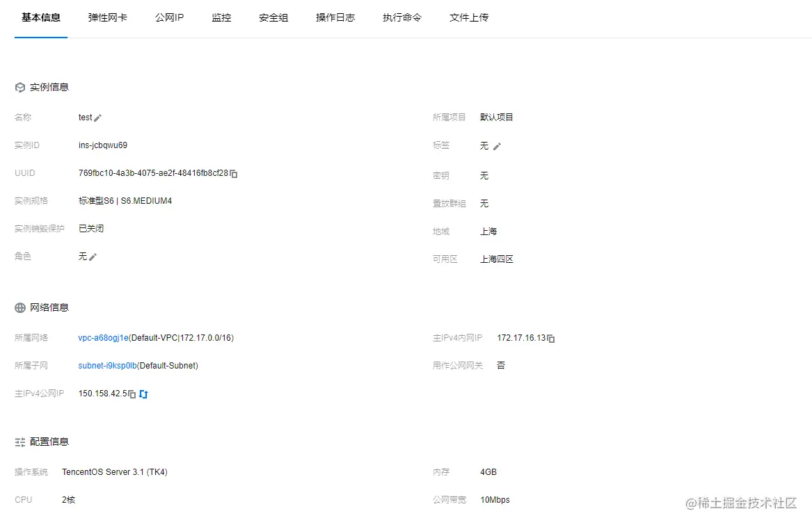Click the 配置信息 sliders icon

(20, 442)
